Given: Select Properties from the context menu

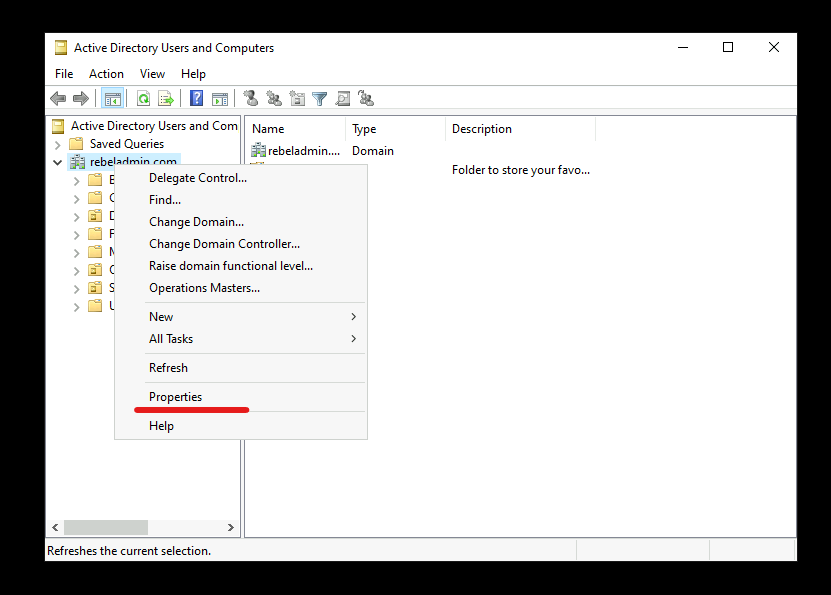Looking at the screenshot, I should (175, 397).
